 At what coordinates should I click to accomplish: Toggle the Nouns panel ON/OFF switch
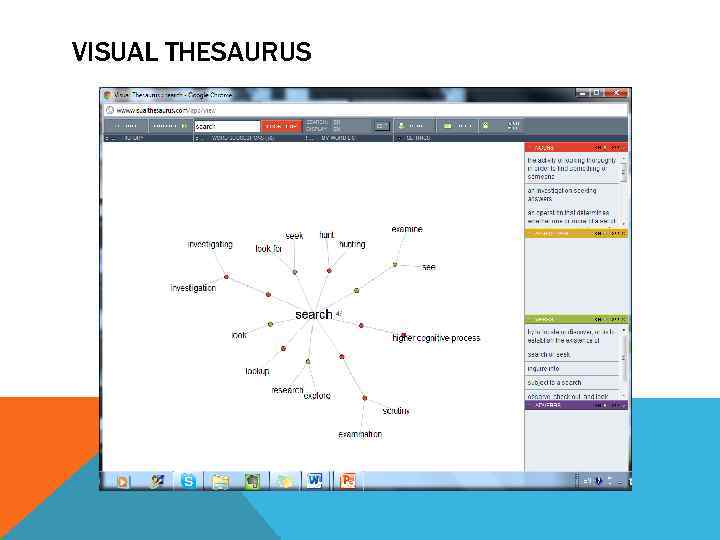609,147
